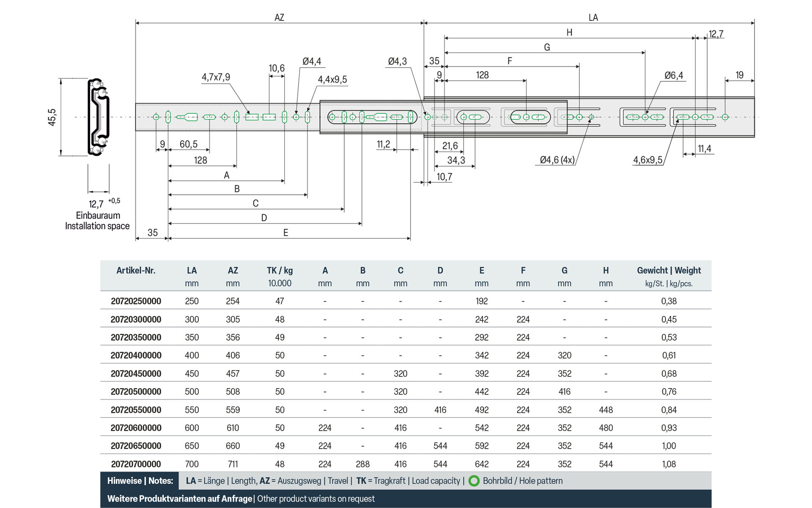This screenshot has height=508, width=812.
Task: Select article number 20720450000
Action: point(136,373)
